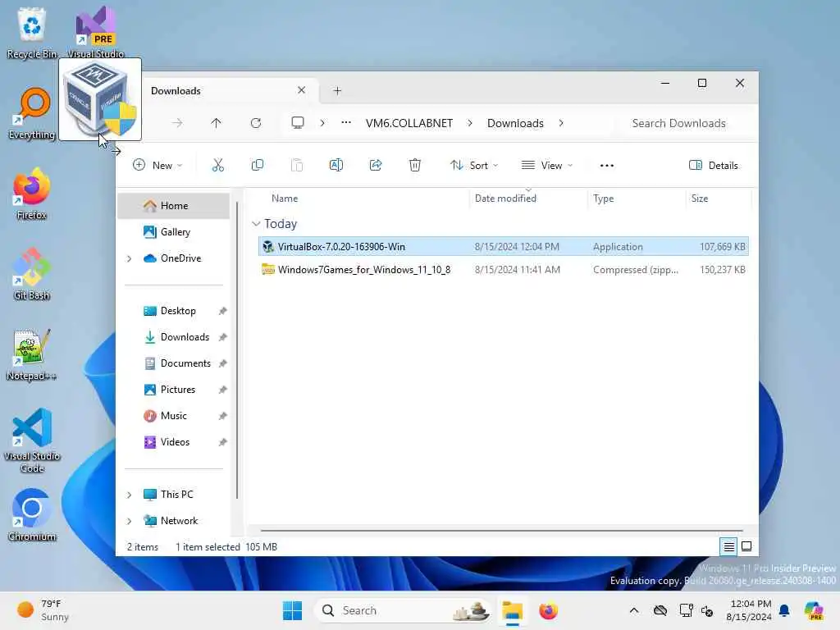Screen dimensions: 840x630
Task: Click the monitor icon in address bar
Action: [x=297, y=123]
